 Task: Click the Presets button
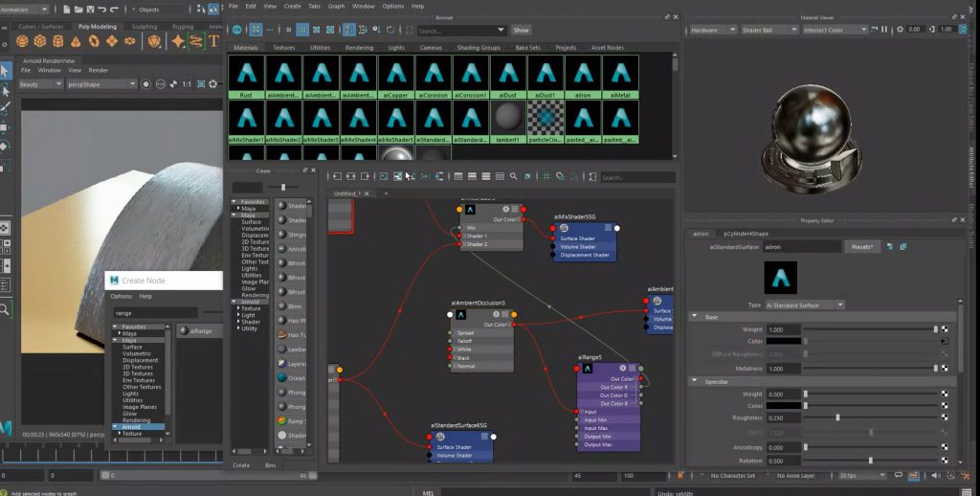[862, 247]
